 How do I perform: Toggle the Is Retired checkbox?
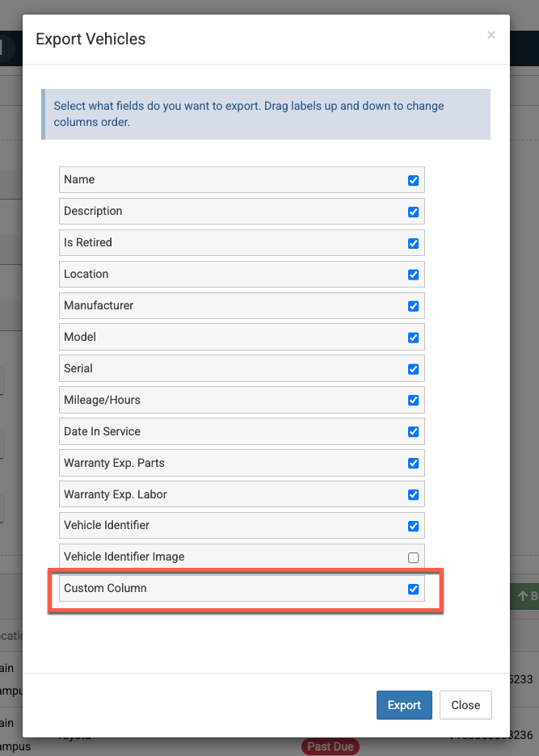point(413,243)
